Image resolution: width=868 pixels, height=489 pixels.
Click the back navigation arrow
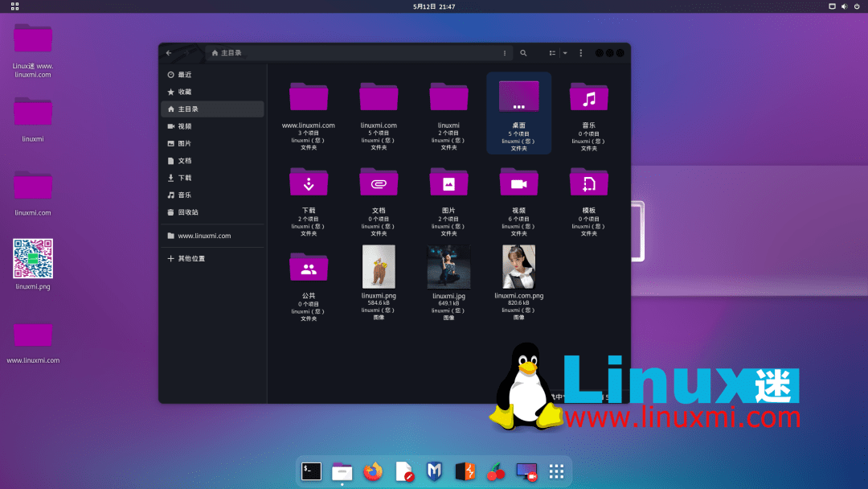(169, 52)
